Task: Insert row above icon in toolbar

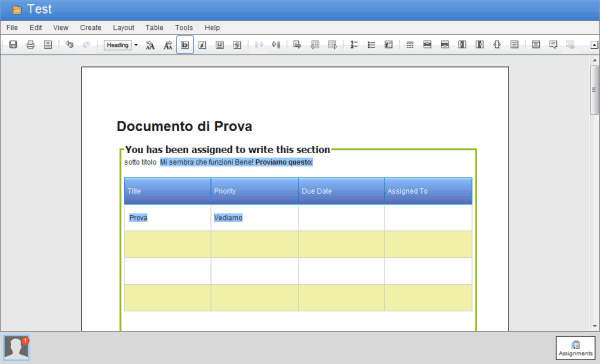Action: (427, 44)
